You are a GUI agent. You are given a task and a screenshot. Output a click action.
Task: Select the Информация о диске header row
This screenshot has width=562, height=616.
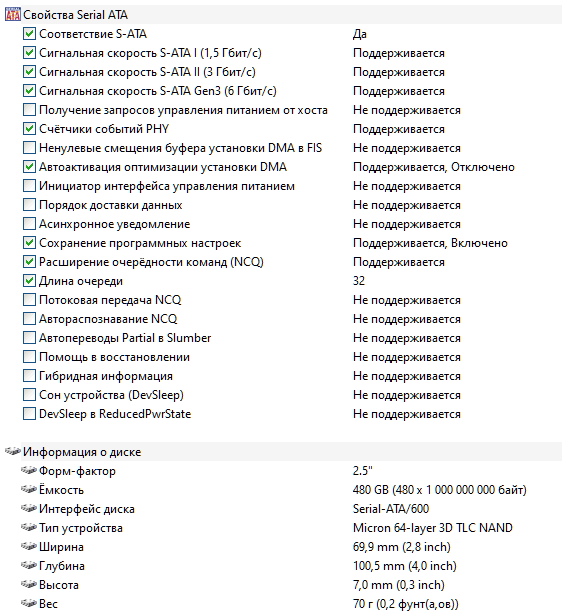point(283,452)
